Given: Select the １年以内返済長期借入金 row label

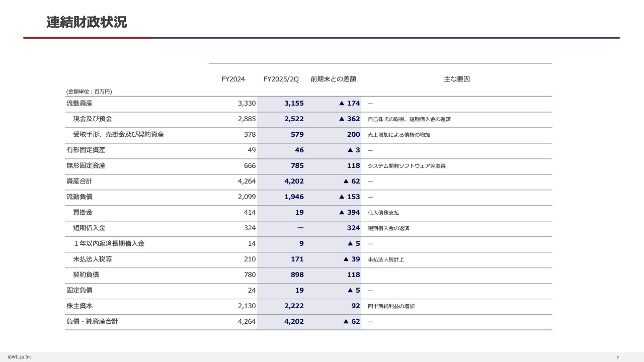Looking at the screenshot, I should [109, 244].
